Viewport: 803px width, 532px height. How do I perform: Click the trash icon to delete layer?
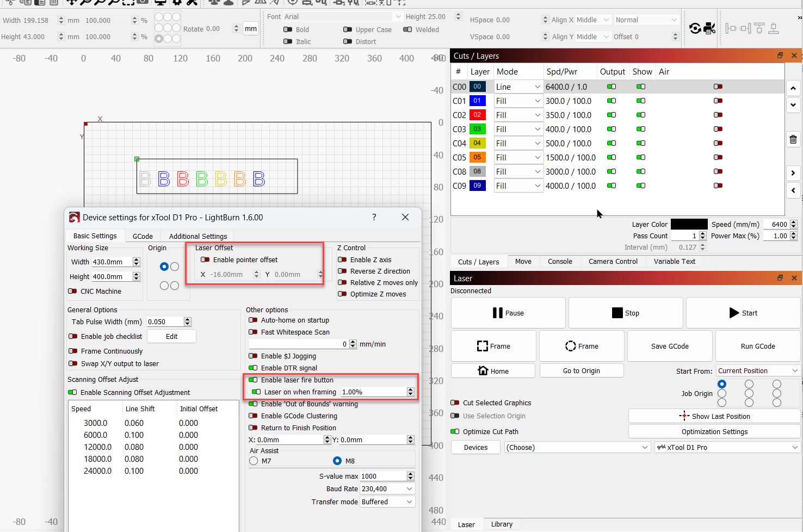tap(793, 139)
